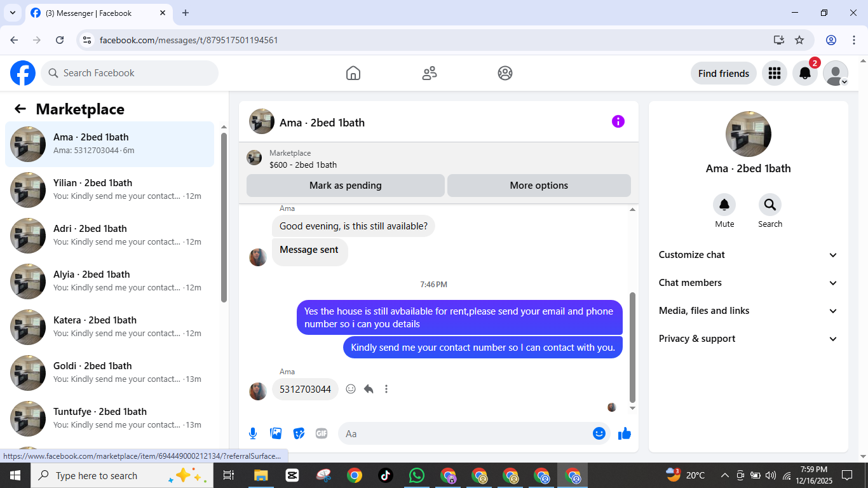Click the back arrow beside Marketplace

(20, 109)
